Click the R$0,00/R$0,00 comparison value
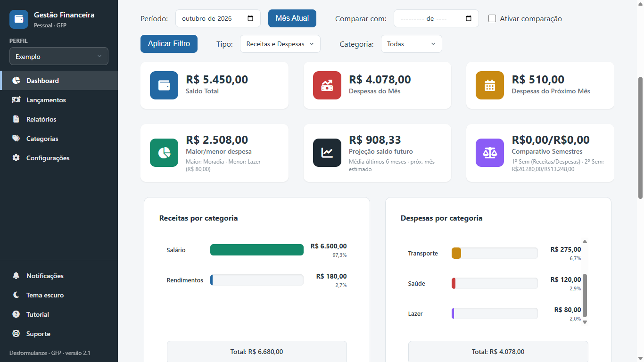The image size is (644, 362). [x=551, y=140]
